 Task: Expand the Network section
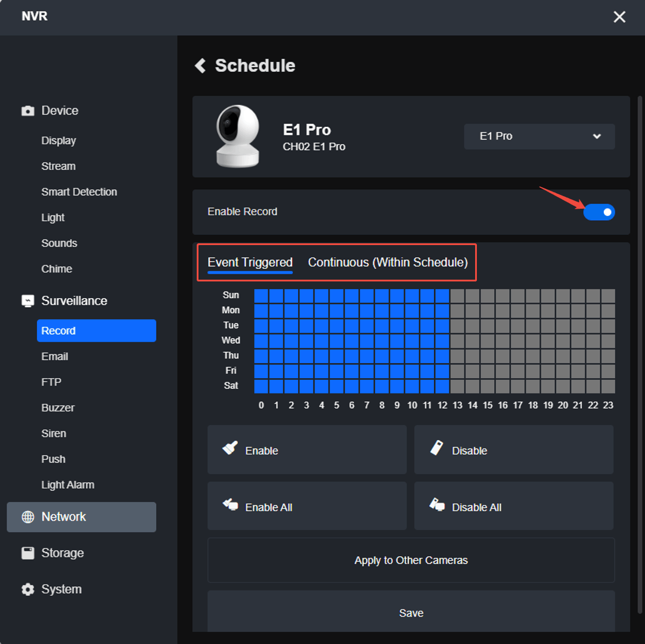(82, 517)
